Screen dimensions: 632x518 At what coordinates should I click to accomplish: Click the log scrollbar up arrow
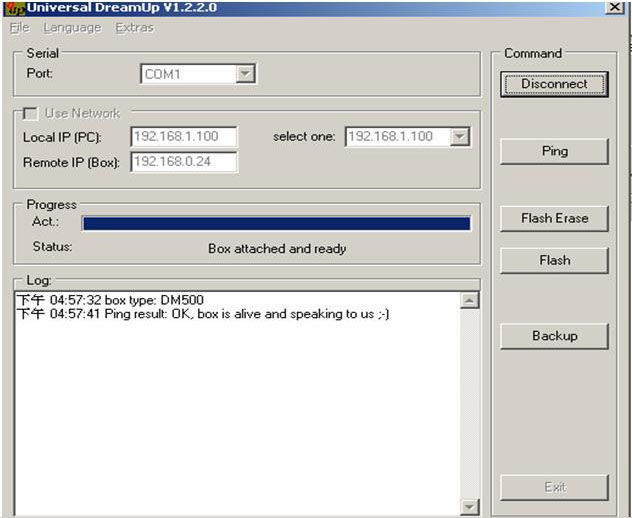[469, 300]
